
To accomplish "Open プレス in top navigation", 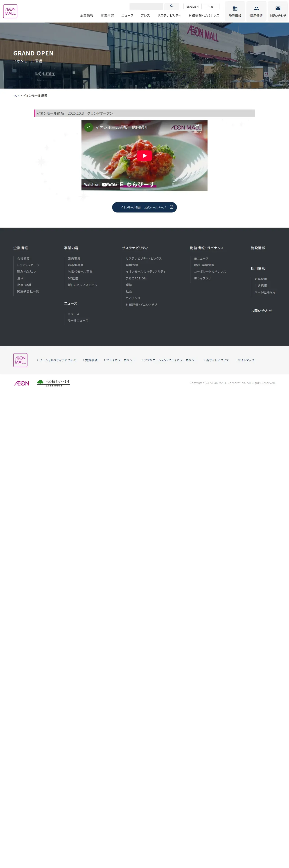I will click(x=145, y=16).
